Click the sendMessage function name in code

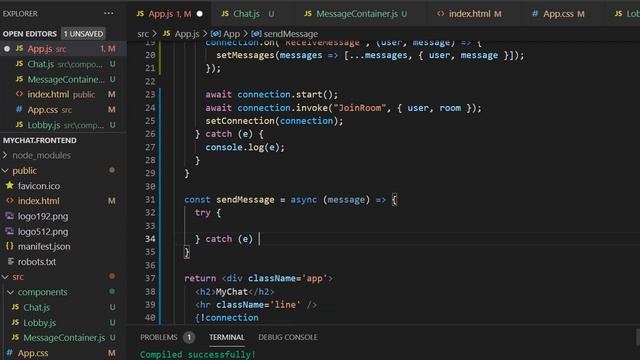[245, 200]
